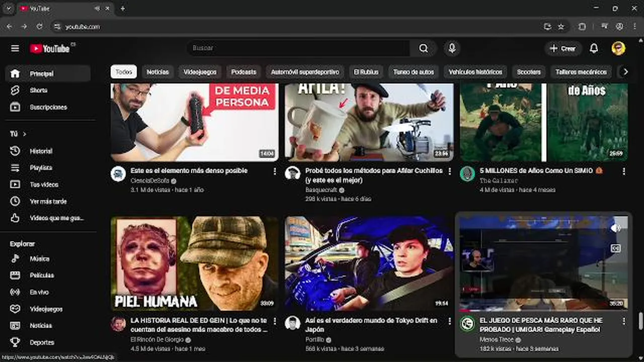Seek on UMIGARI preview progress bar
The image size is (644, 362).
tap(543, 310)
